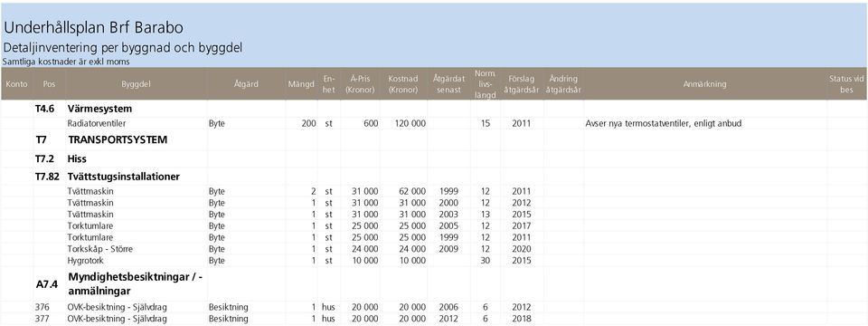Viewport: 868px width, 326px height.
Task: Select position number '376'
Action: click(x=42, y=307)
